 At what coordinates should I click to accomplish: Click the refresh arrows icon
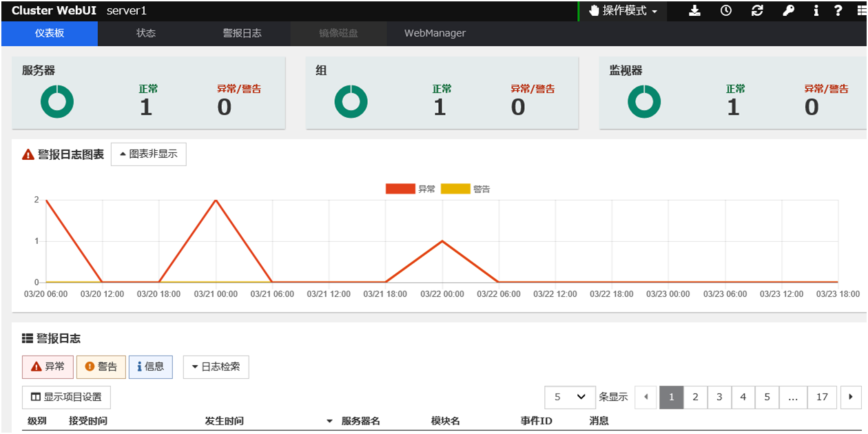(x=757, y=11)
